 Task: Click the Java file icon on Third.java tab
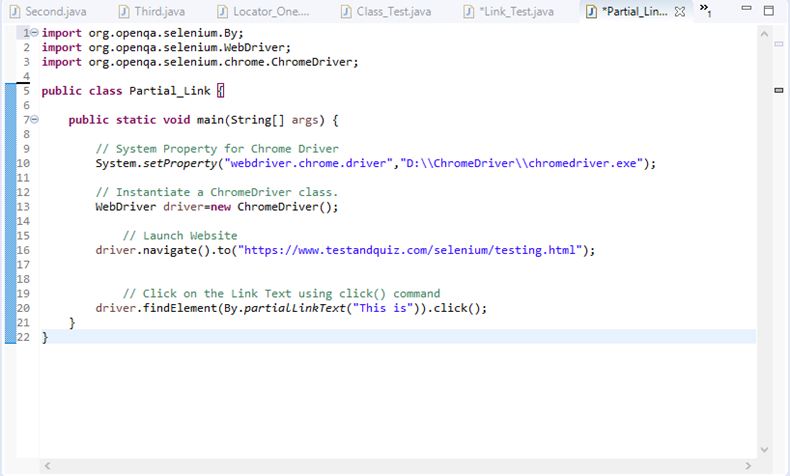pyautogui.click(x=124, y=12)
